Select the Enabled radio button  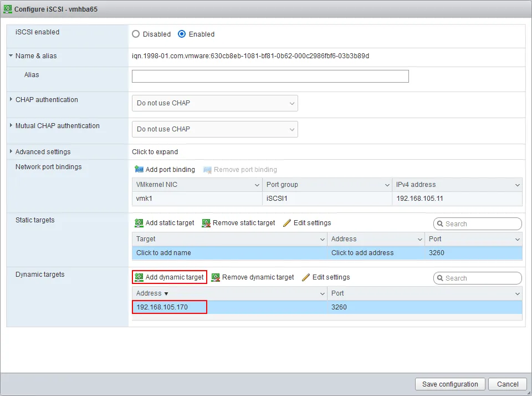pyautogui.click(x=182, y=34)
